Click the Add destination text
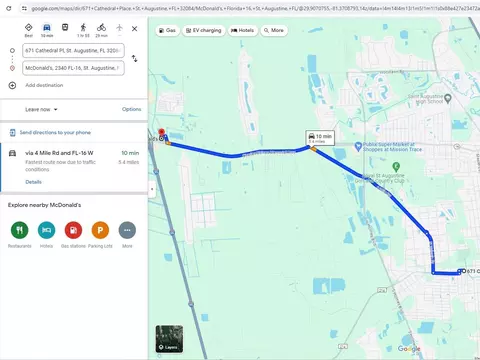 [x=44, y=85]
